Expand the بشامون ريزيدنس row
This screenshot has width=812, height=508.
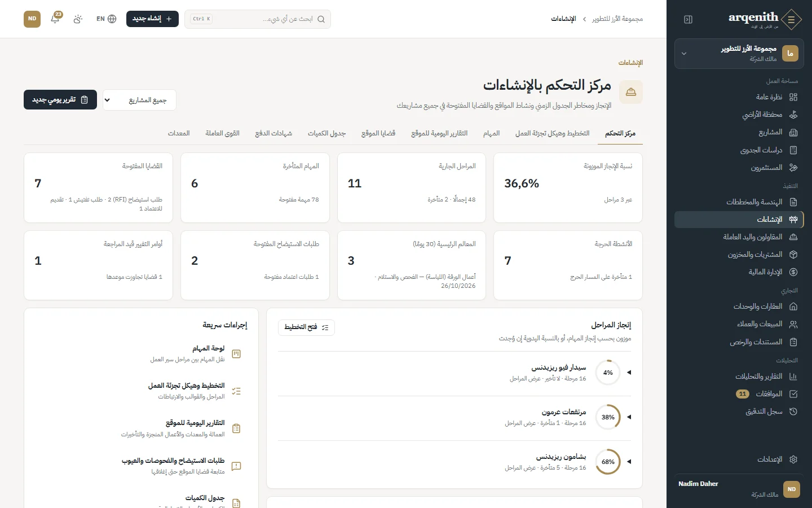pos(454,462)
